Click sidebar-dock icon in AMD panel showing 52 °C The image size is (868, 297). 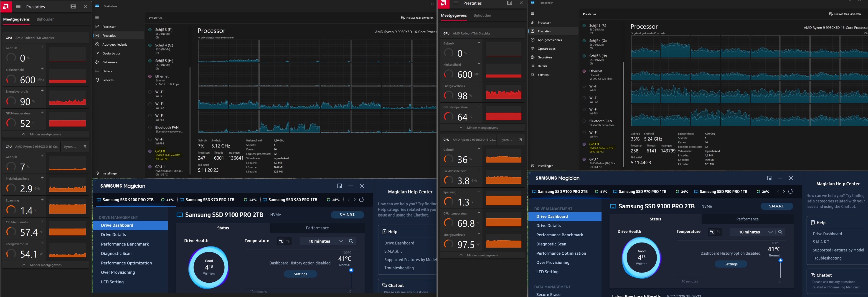pos(73,6)
